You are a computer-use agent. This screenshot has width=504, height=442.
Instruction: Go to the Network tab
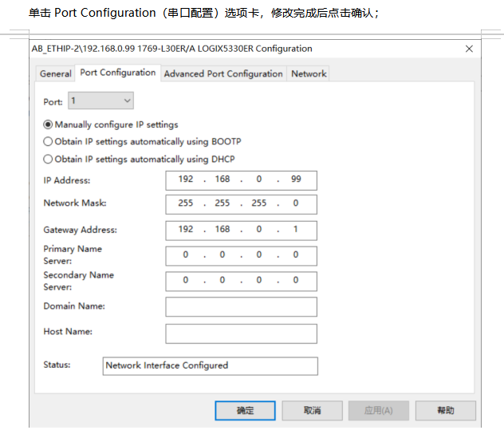(309, 73)
